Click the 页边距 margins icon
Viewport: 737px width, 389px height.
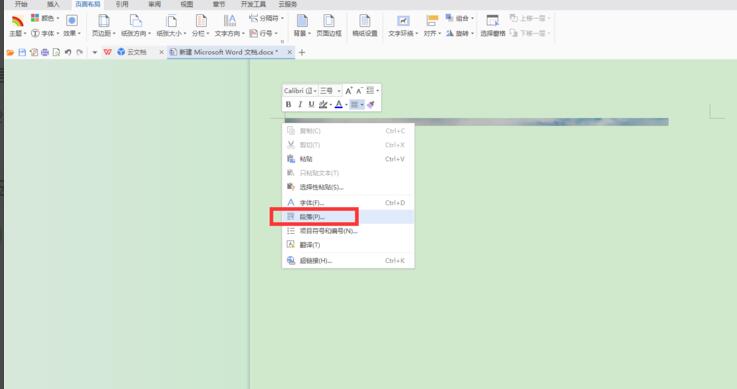click(103, 21)
